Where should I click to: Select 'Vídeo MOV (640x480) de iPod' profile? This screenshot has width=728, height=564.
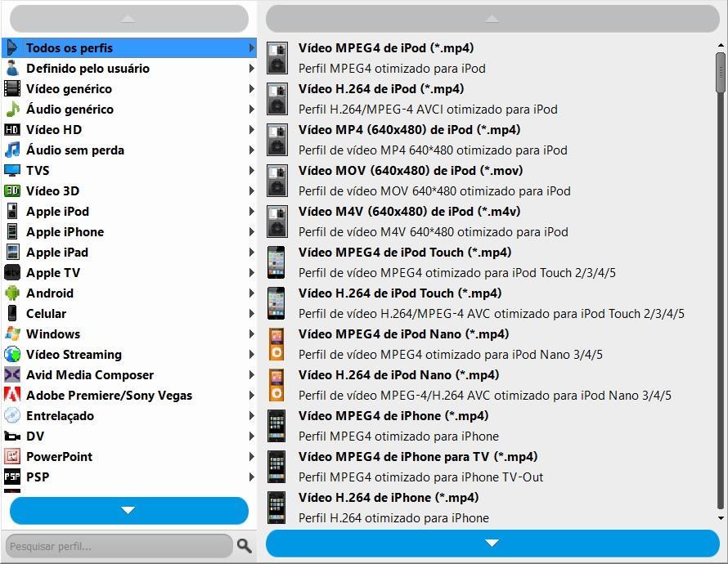pyautogui.click(x=490, y=181)
